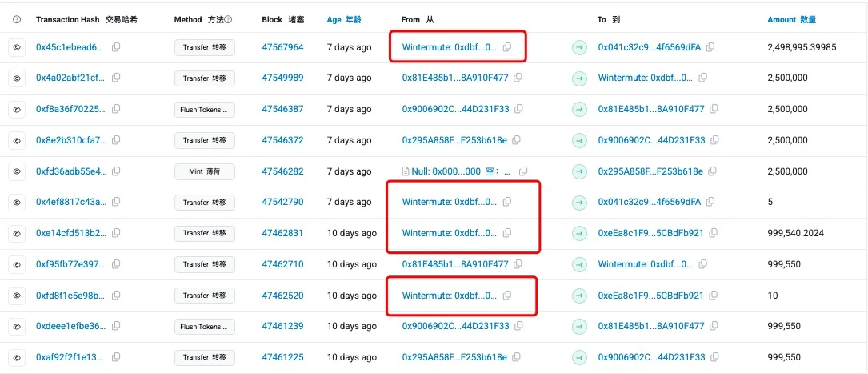Screen dimensions: 868x374
Task: Copy Wintermute To address in block 47462710 row
Action: (702, 264)
